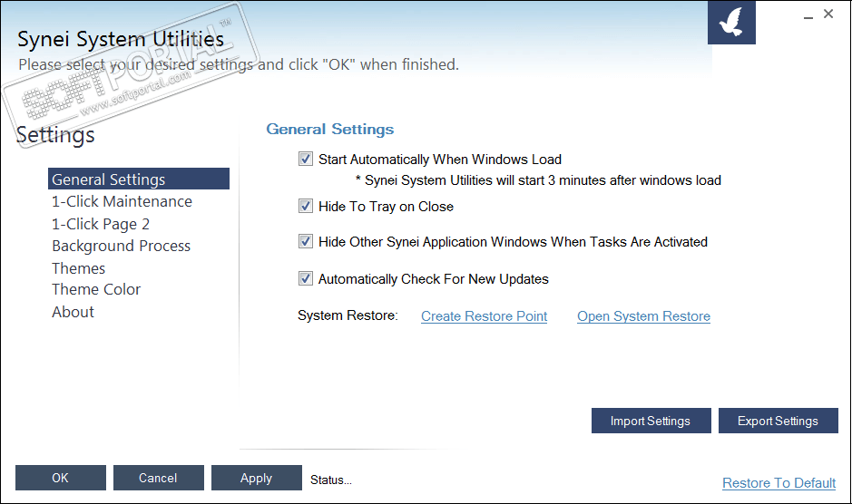Click the Cancel button

(158, 478)
